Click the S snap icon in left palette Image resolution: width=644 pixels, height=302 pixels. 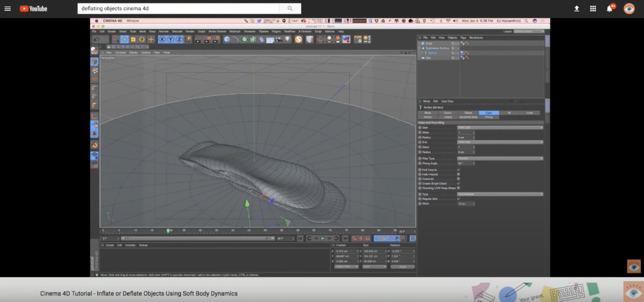(x=94, y=134)
